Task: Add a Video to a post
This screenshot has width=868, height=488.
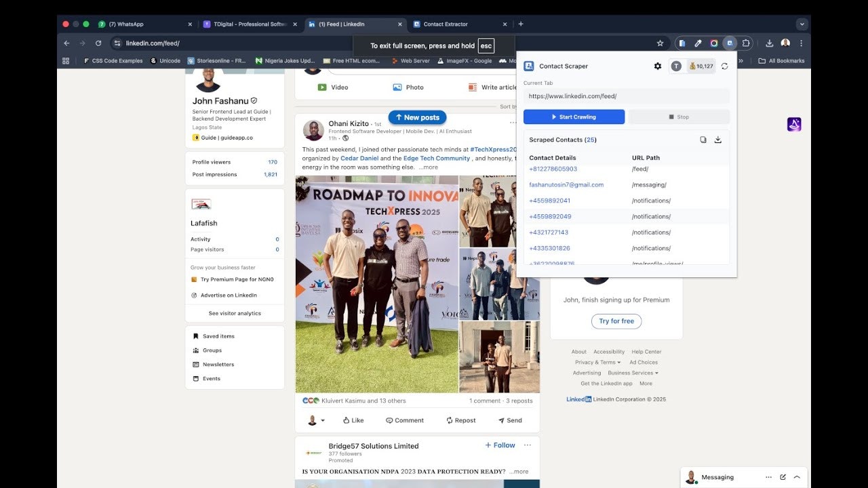Action: [x=333, y=87]
